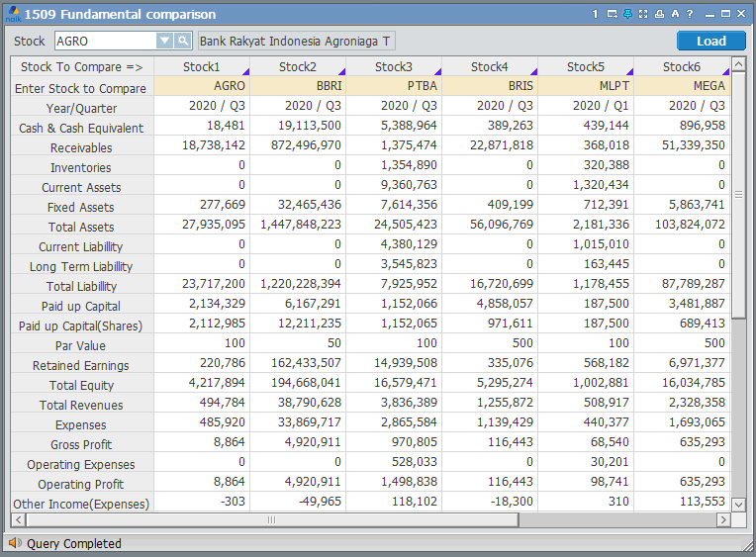Click the stock search magnifier icon

click(x=183, y=41)
